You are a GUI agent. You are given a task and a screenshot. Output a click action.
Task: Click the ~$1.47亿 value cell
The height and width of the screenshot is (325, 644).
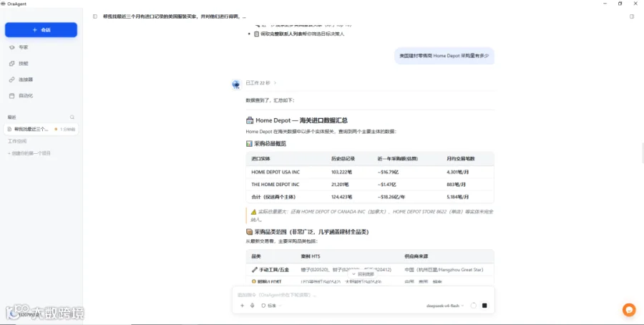tap(387, 185)
